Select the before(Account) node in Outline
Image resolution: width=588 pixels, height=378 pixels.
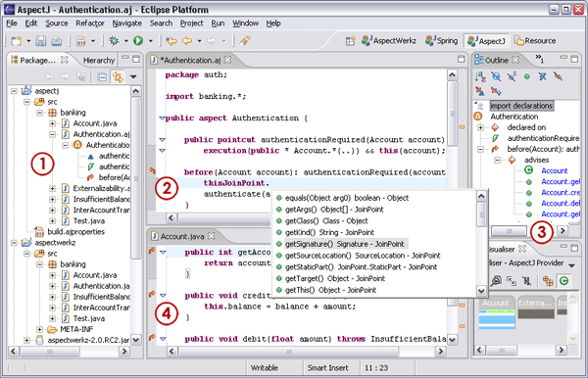point(543,149)
